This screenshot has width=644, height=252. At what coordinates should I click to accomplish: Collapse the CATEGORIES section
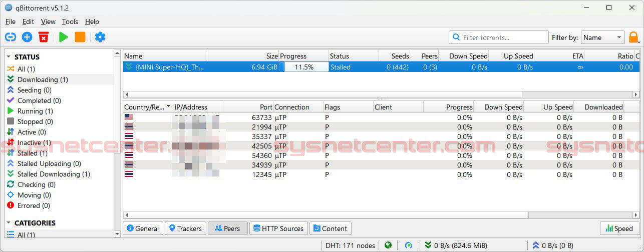9,223
